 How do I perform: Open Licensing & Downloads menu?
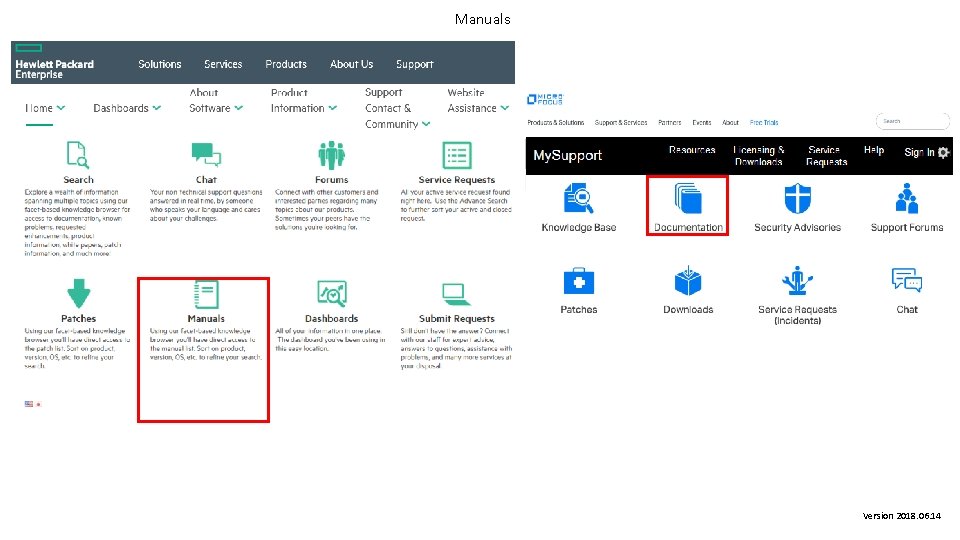coord(759,156)
